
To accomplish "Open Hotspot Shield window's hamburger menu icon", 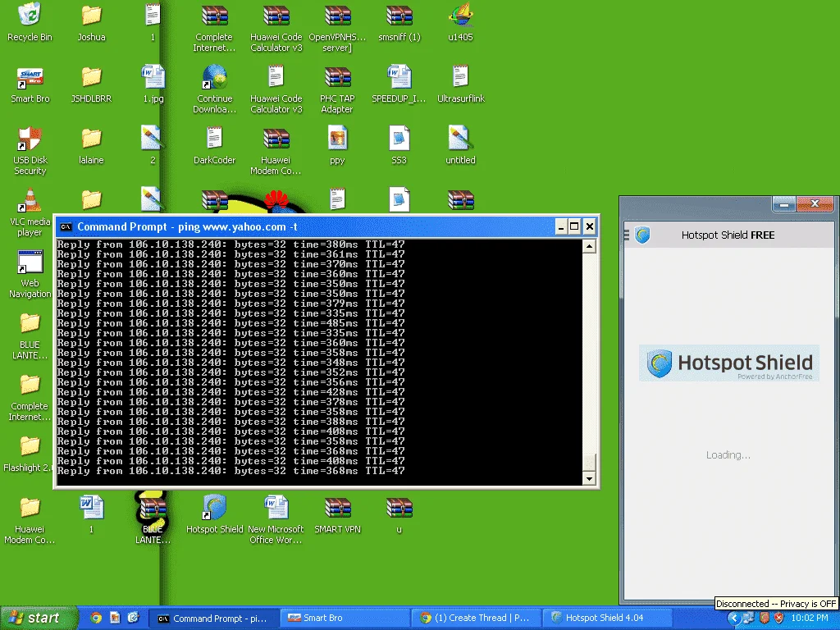I will (627, 235).
